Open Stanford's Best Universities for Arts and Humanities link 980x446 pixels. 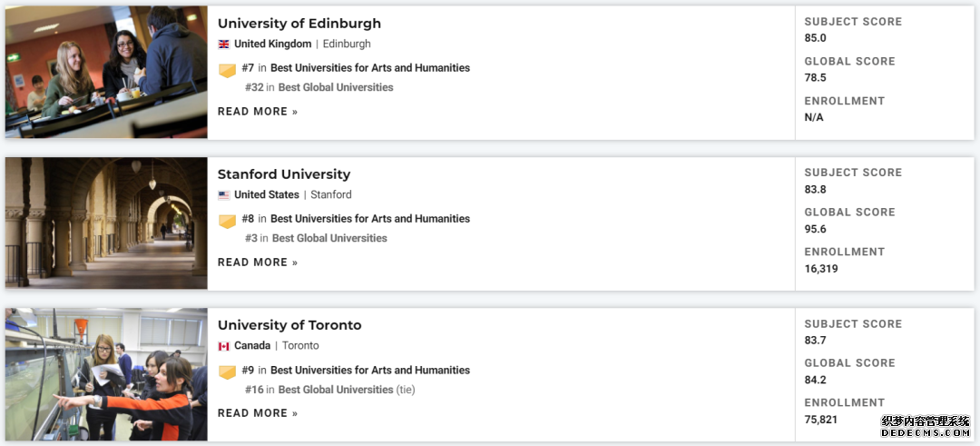tap(370, 218)
